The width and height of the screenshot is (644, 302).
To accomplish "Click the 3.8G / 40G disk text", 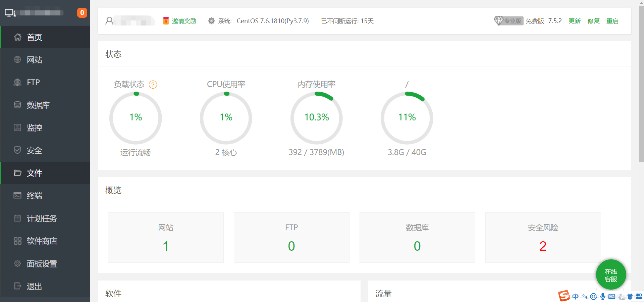I will pos(407,152).
